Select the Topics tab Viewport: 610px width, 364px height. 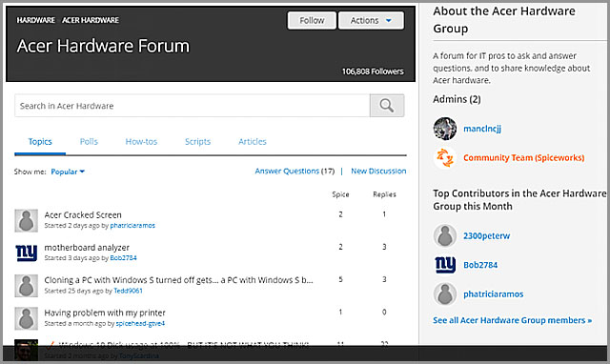point(40,142)
